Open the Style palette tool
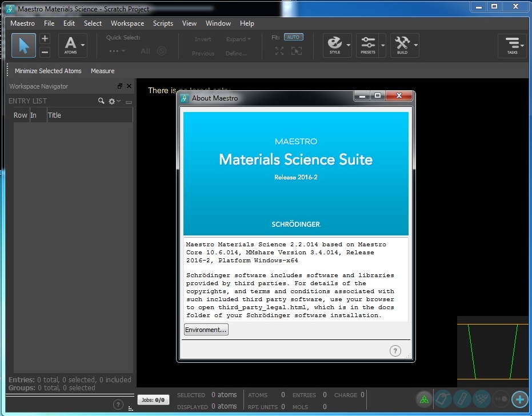The width and height of the screenshot is (532, 416). tap(334, 45)
